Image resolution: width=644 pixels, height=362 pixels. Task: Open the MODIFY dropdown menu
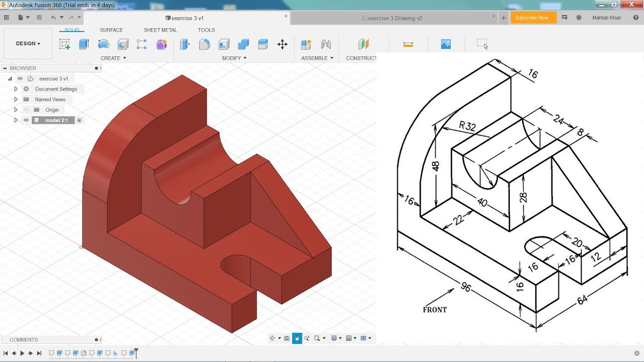[234, 58]
